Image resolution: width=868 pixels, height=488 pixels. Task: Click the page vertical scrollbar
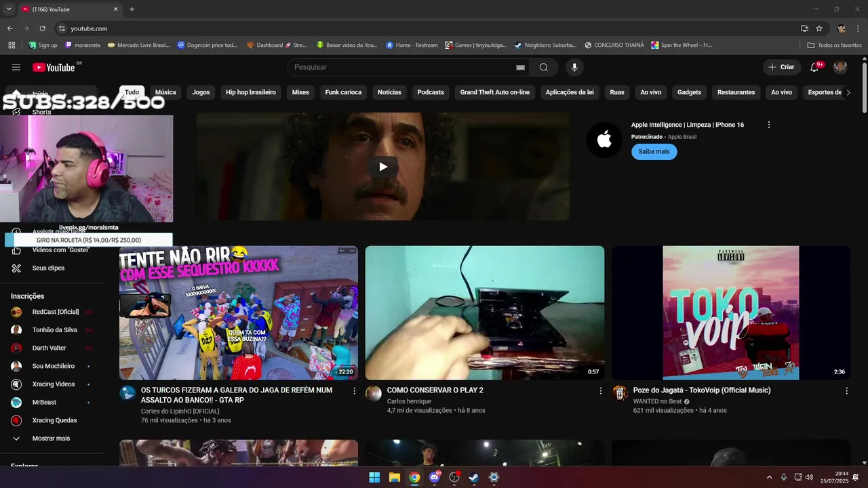click(864, 88)
